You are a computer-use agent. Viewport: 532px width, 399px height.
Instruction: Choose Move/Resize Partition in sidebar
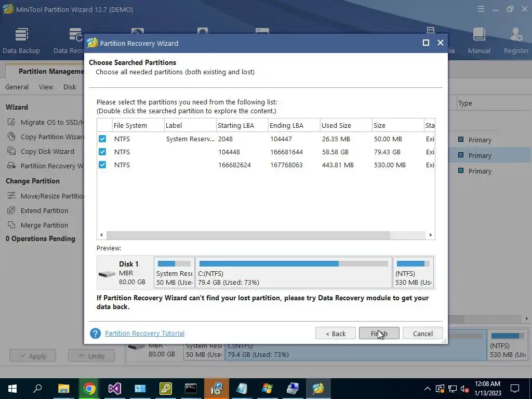[x=46, y=196]
